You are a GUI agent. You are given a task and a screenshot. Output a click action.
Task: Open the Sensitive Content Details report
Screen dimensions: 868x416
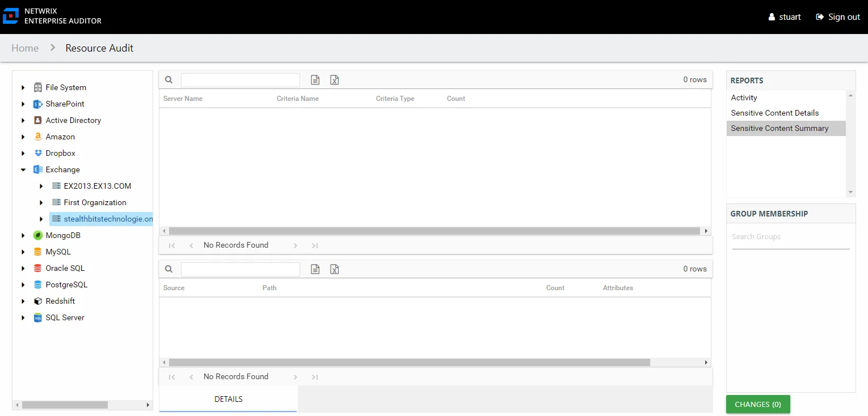pos(786,113)
